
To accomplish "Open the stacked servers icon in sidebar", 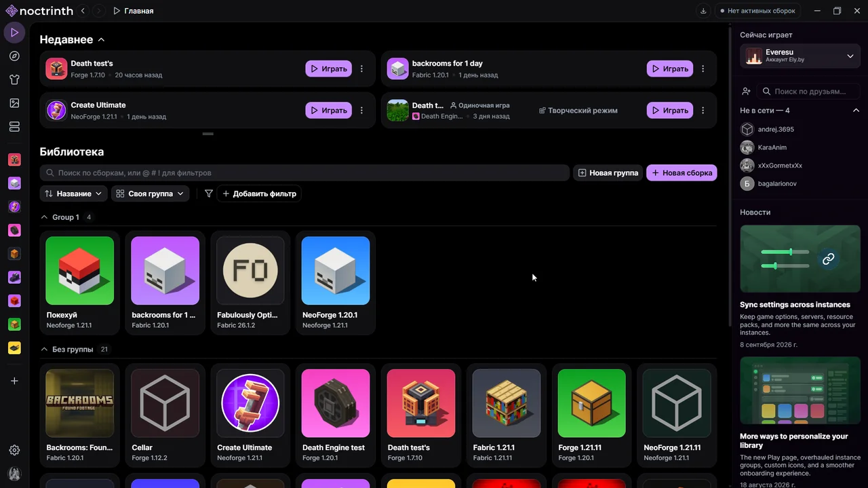I will point(14,127).
